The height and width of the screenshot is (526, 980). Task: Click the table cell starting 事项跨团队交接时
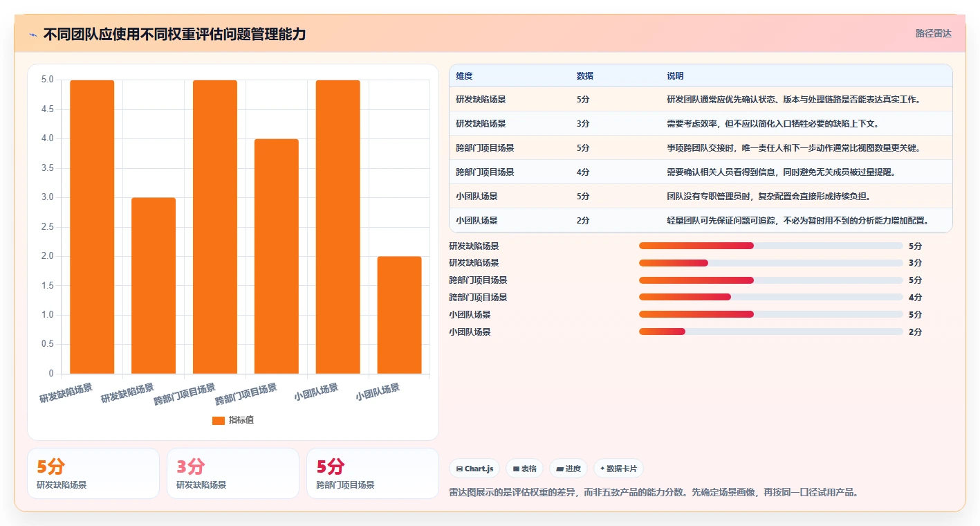[806, 147]
